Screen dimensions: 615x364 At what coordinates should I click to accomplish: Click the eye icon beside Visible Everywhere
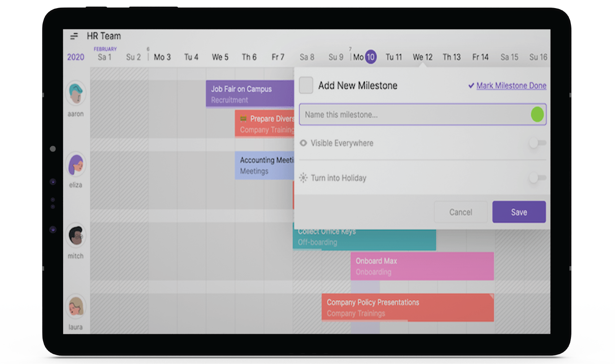[303, 143]
